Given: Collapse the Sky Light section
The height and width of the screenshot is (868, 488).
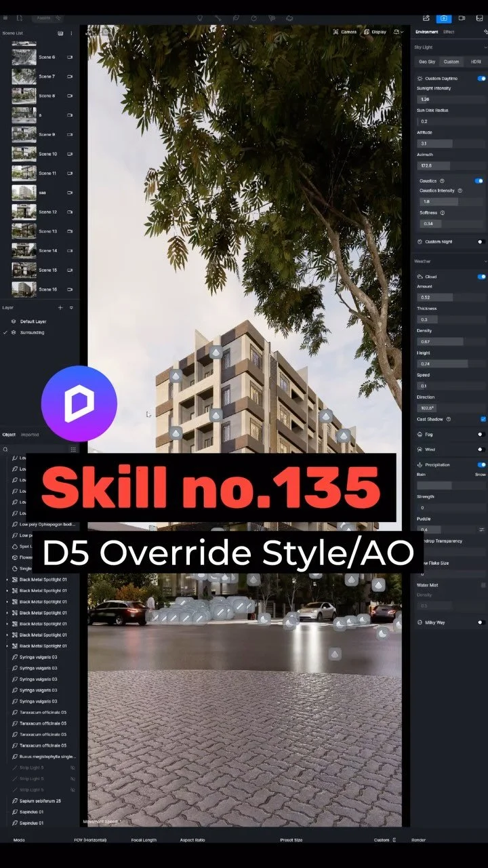Looking at the screenshot, I should [485, 47].
